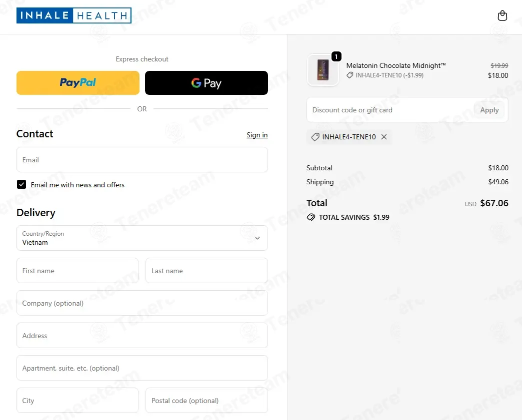This screenshot has width=522, height=420.
Task: Open the Country/Region dropdown showing Vietnam
Action: click(x=142, y=238)
